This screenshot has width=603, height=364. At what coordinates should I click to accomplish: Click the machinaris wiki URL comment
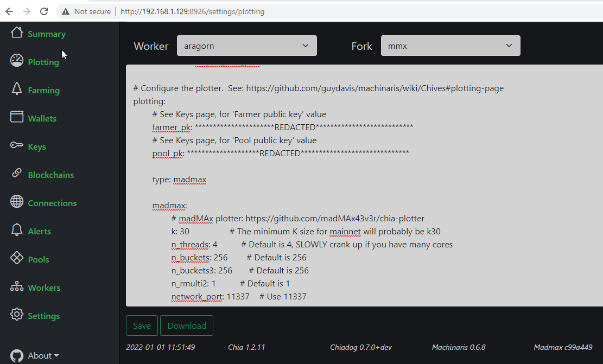tap(319, 88)
